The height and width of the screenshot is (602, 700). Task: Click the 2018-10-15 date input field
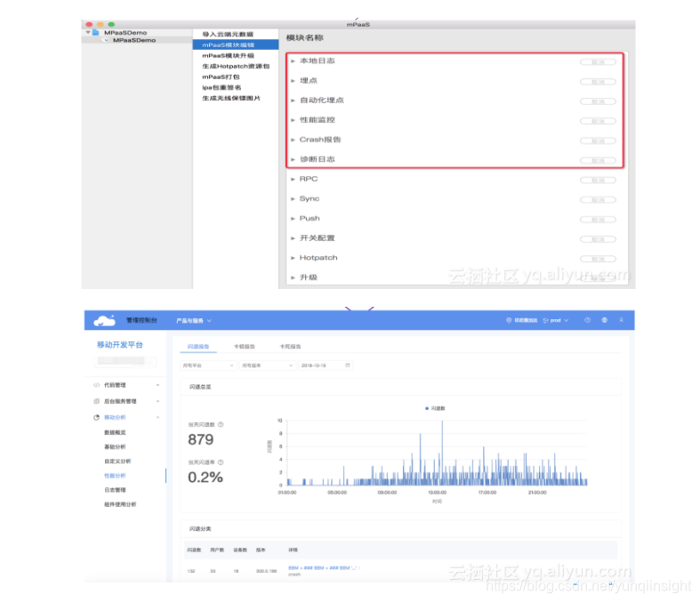coord(326,365)
